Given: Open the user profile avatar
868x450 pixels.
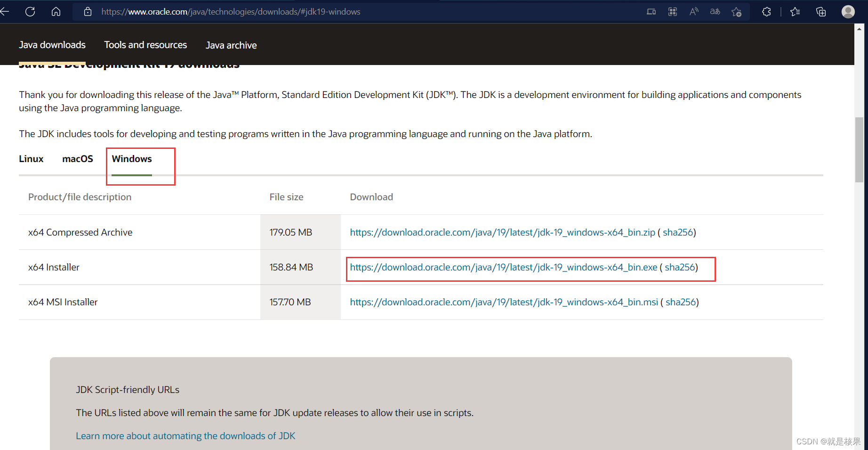Looking at the screenshot, I should pyautogui.click(x=848, y=12).
